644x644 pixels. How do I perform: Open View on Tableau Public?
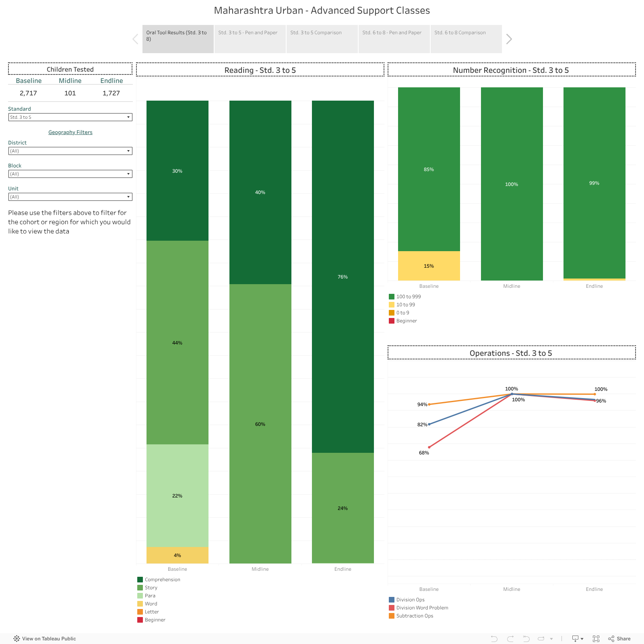[x=45, y=639]
